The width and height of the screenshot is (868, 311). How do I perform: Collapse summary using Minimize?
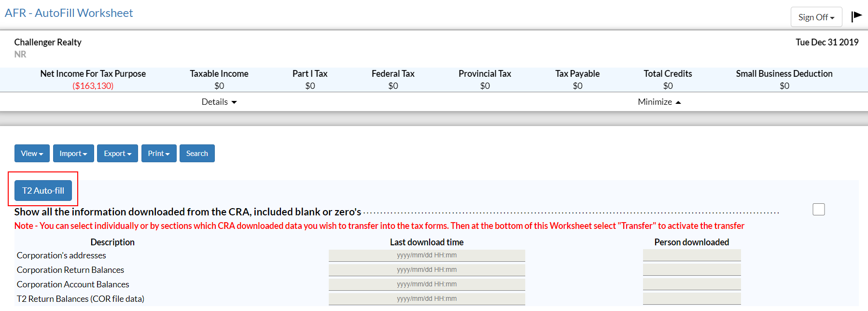coord(659,102)
